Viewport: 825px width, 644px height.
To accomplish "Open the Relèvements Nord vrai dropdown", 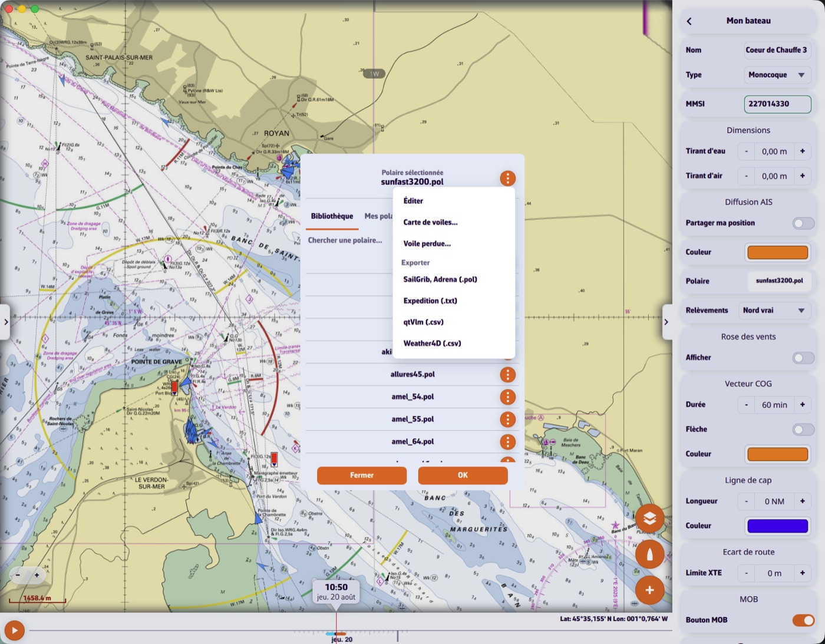I will click(x=774, y=311).
